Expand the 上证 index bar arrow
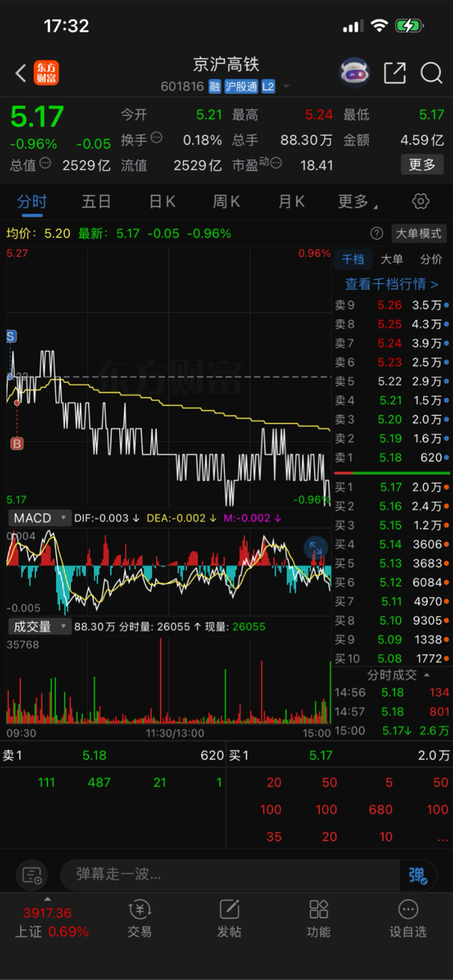This screenshot has width=453, height=980. 47,899
